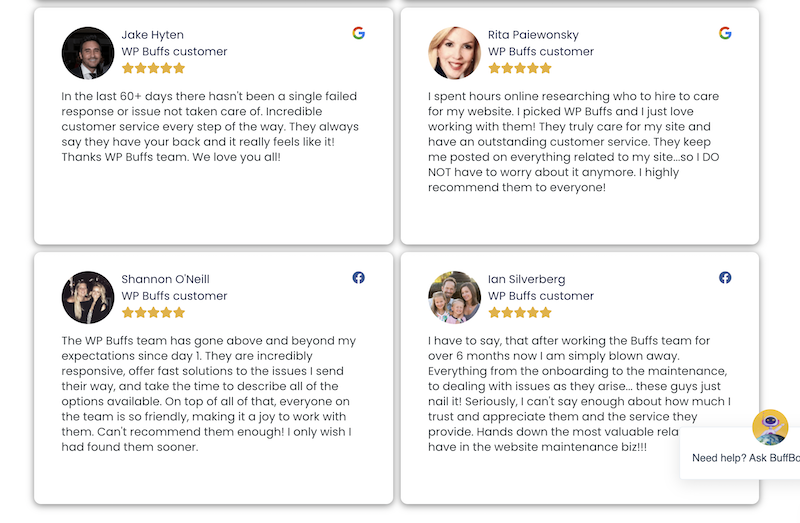Click Rita's review text about researching online
Viewport: 800px width, 523px height.
point(573,142)
